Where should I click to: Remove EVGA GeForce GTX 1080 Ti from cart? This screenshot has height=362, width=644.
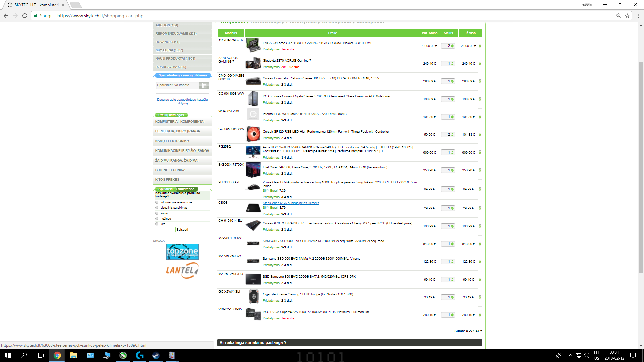pos(480,46)
